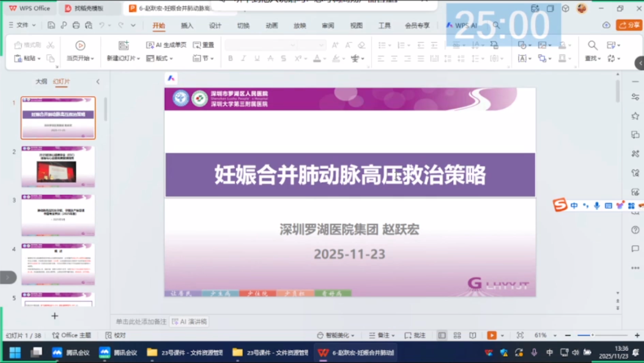644x363 pixels.
Task: Toggle reading view in the status bar
Action: click(x=473, y=335)
